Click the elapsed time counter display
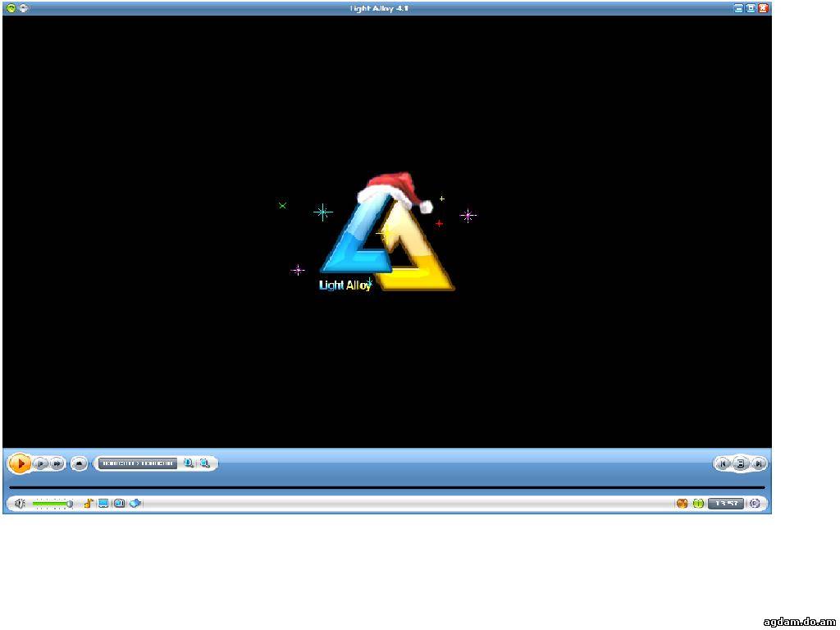Image resolution: width=840 pixels, height=630 pixels. (138, 463)
